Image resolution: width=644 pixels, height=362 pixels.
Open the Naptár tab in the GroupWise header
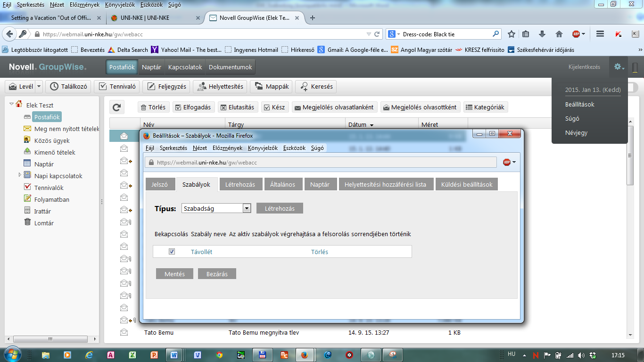[151, 67]
